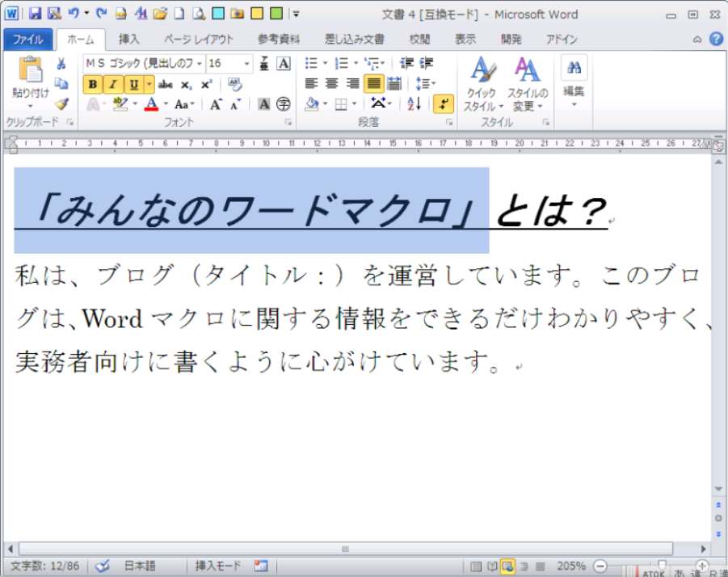Viewport: 728px width, 577px height.
Task: Click the Clear Formatting eraser icon
Action: point(235,84)
